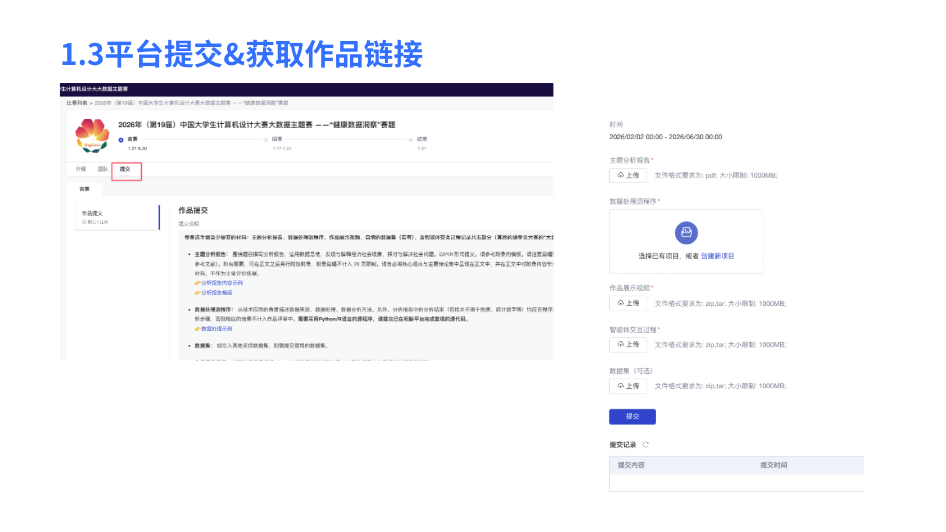The width and height of the screenshot is (946, 532).
Task: Upload file for 智能体交互过程
Action: [x=628, y=344]
